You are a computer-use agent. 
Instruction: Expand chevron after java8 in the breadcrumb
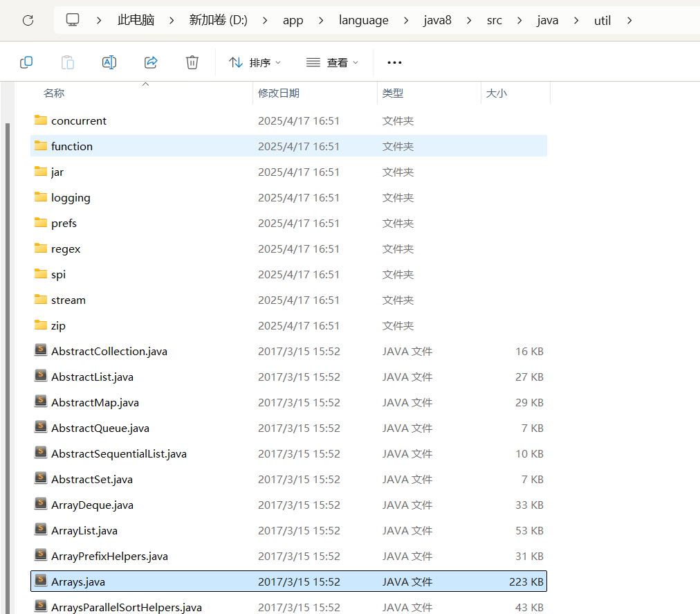[x=469, y=21]
